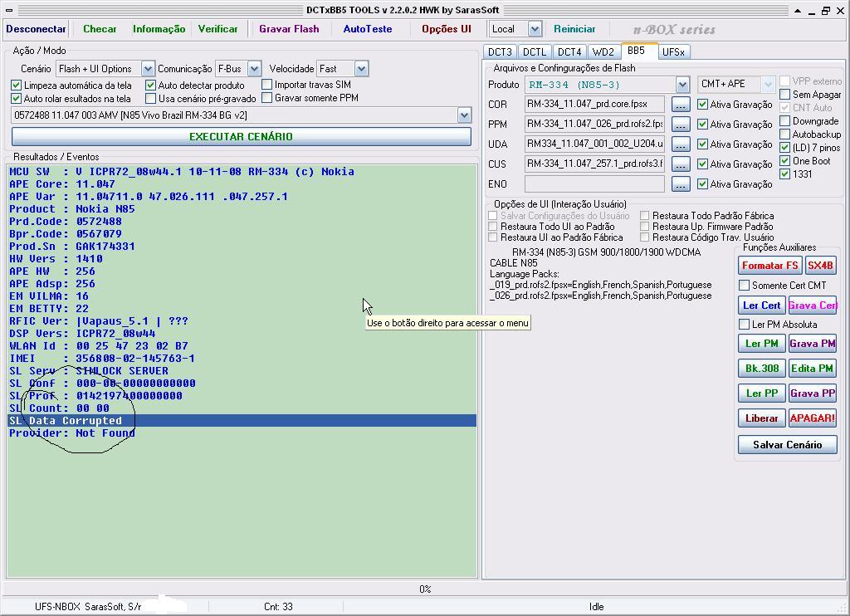Toggle Limpeza automática da tela
850x616 pixels.
17,86
